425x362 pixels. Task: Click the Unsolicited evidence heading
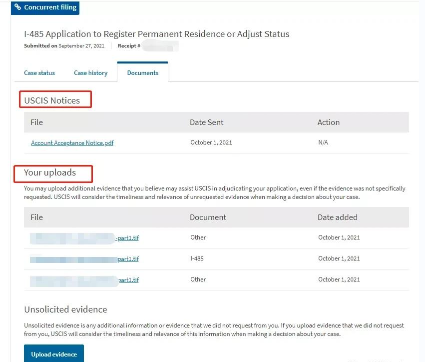pyautogui.click(x=66, y=310)
